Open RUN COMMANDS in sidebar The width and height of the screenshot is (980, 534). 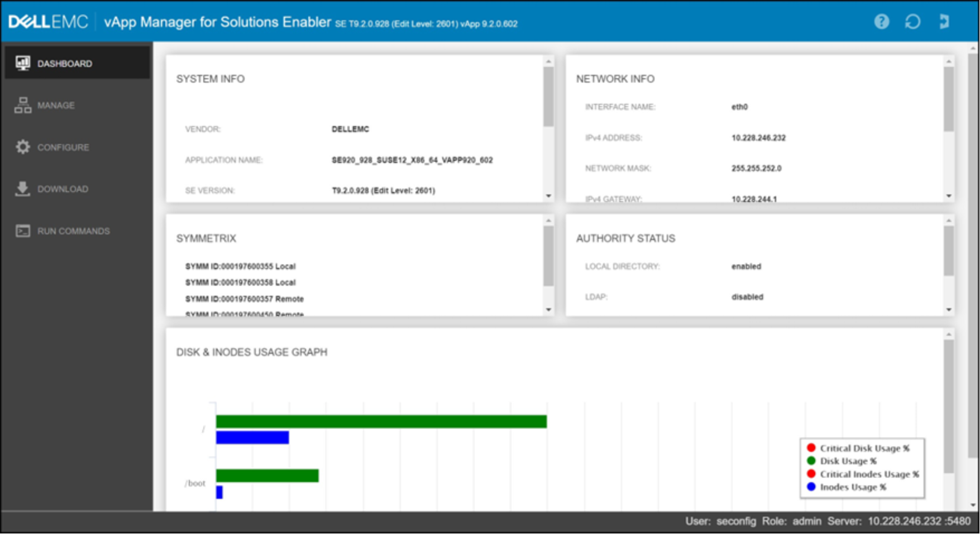pyautogui.click(x=78, y=230)
